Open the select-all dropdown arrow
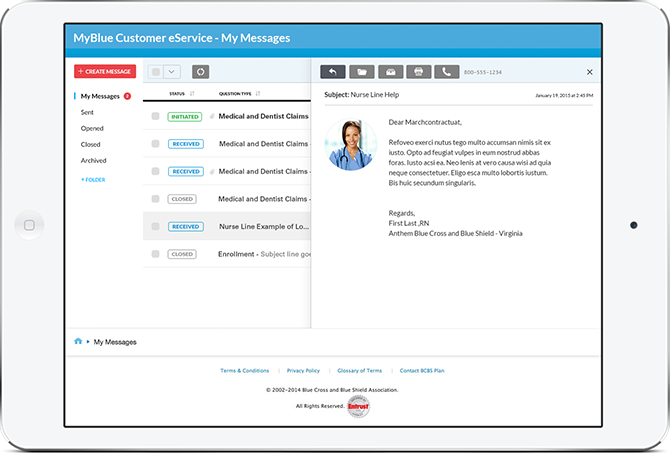 click(x=172, y=72)
